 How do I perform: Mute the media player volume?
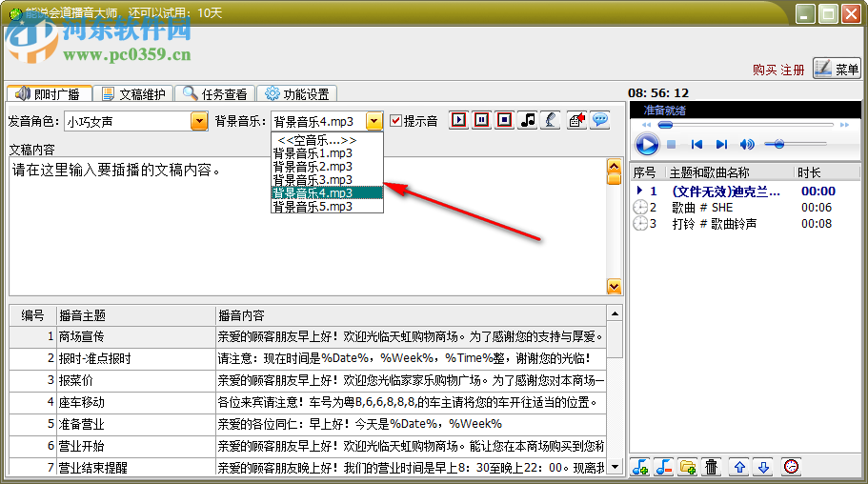coord(747,145)
